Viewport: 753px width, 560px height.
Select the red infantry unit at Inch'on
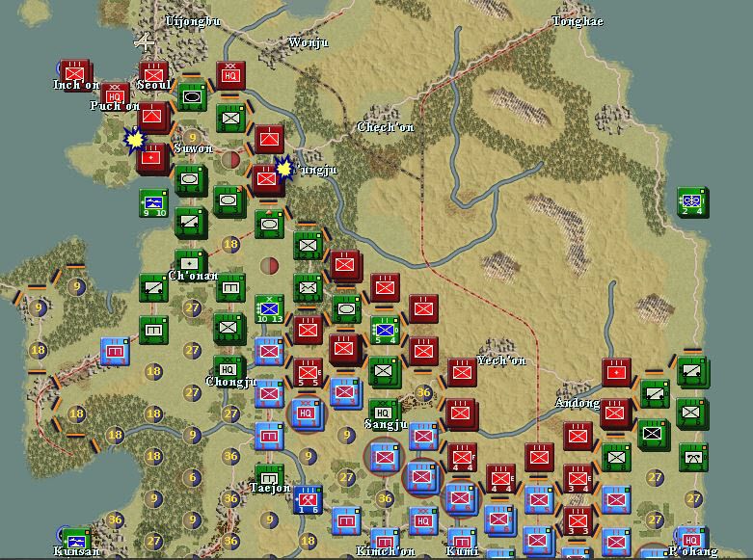click(74, 73)
